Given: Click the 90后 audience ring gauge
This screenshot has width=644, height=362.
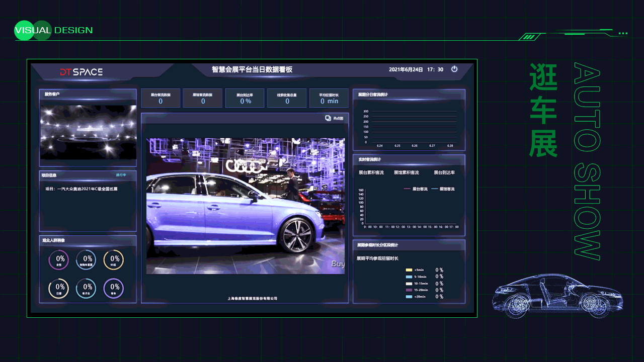Looking at the screenshot, I should pos(114,260).
